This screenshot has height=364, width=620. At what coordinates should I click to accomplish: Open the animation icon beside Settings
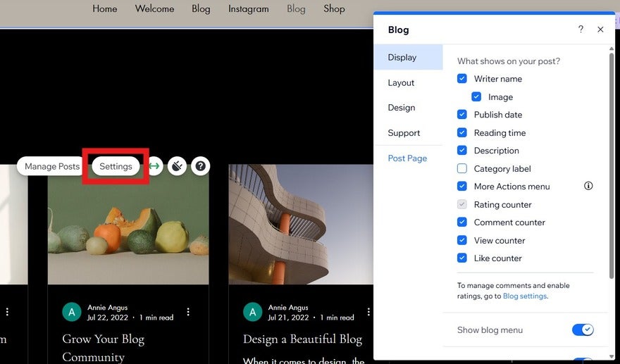[177, 166]
